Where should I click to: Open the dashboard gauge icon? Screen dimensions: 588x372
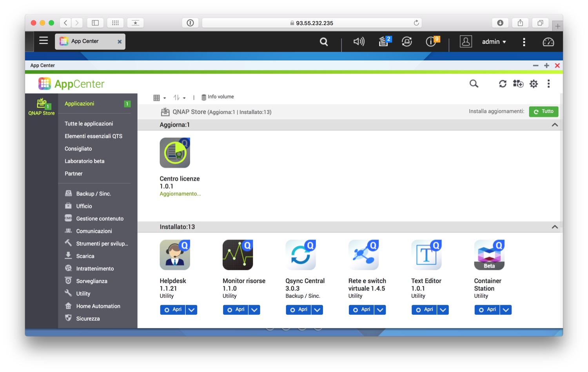pos(548,42)
